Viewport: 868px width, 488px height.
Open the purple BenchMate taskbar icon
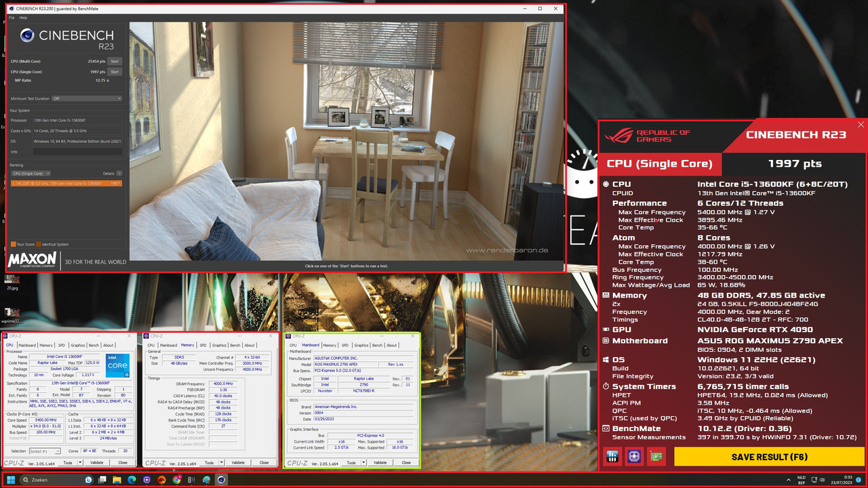point(146,480)
